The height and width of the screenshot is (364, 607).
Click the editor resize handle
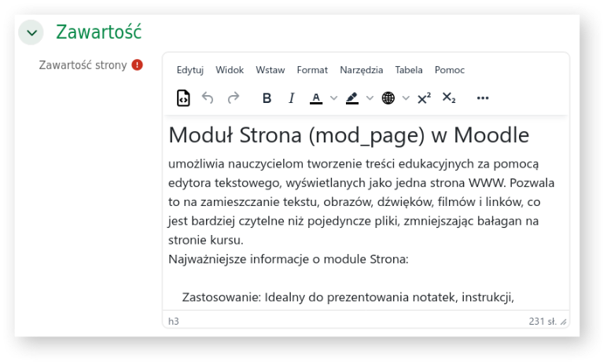564,322
